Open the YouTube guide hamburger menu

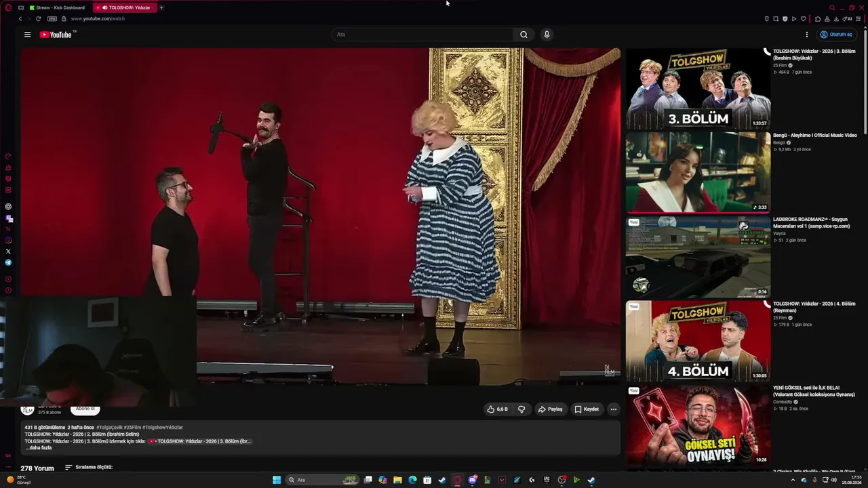(27, 35)
